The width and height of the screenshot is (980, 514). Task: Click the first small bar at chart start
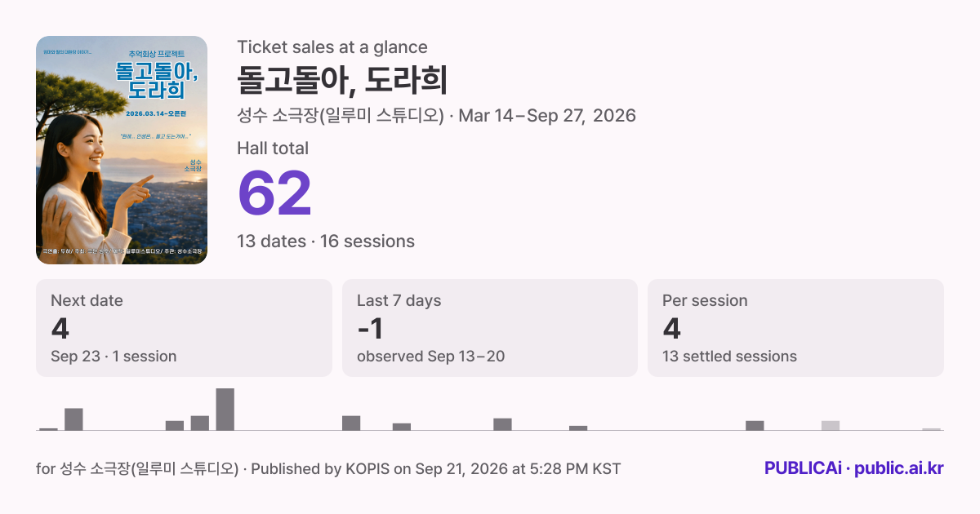coord(48,428)
